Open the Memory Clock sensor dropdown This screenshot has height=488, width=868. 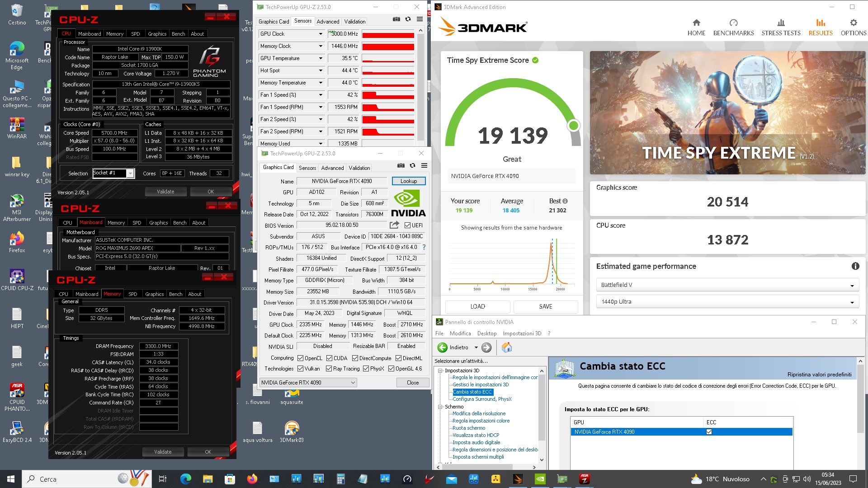(321, 46)
